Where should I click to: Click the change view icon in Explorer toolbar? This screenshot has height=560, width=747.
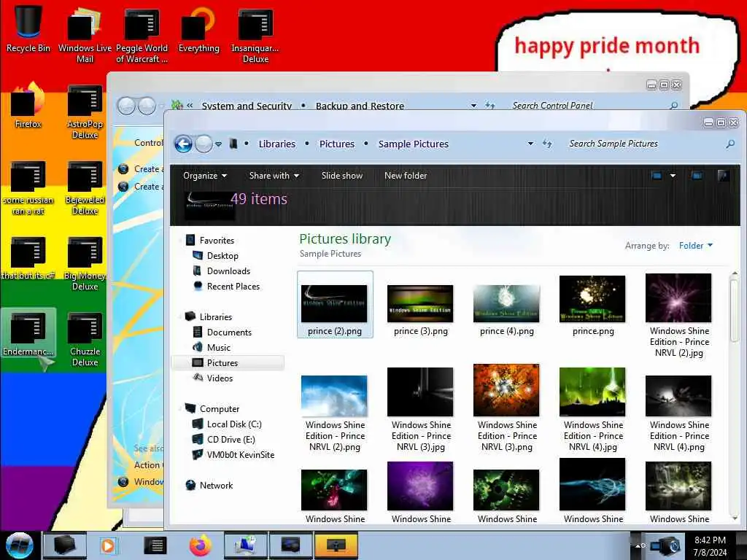pyautogui.click(x=657, y=176)
